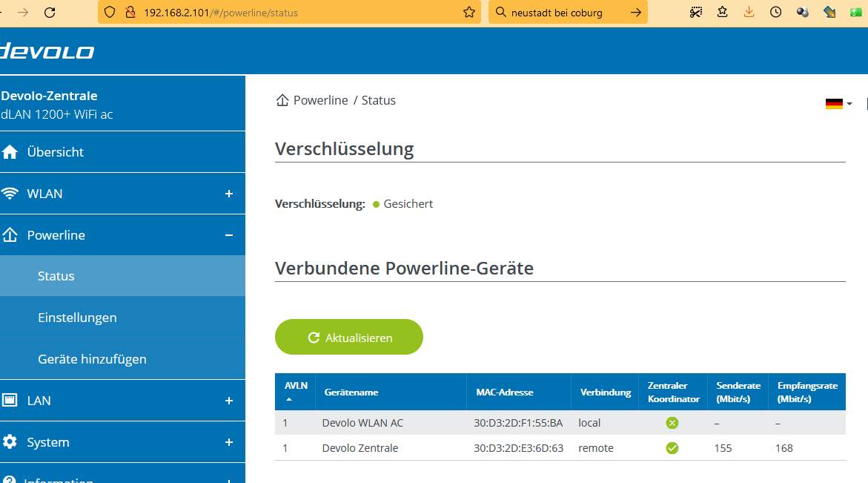Click the screenshot scissors toolbar icon
The image size is (868, 483).
point(696,12)
